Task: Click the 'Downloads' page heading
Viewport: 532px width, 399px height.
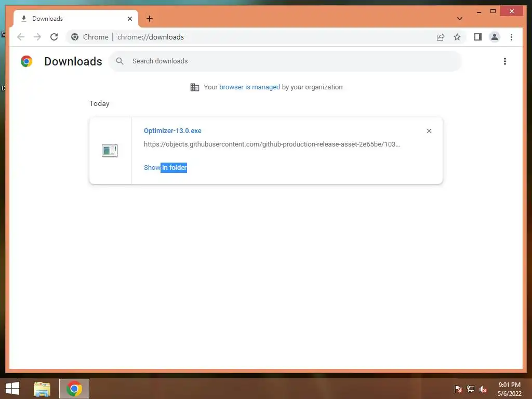Action: 73,61
